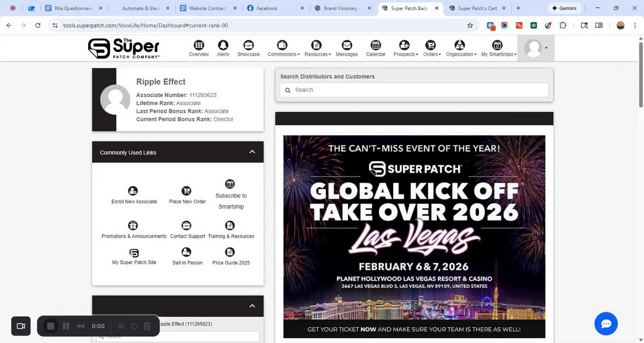Viewport: 644px width, 343px height.
Task: Collapse the Commonly Used Links panel
Action: 252,152
